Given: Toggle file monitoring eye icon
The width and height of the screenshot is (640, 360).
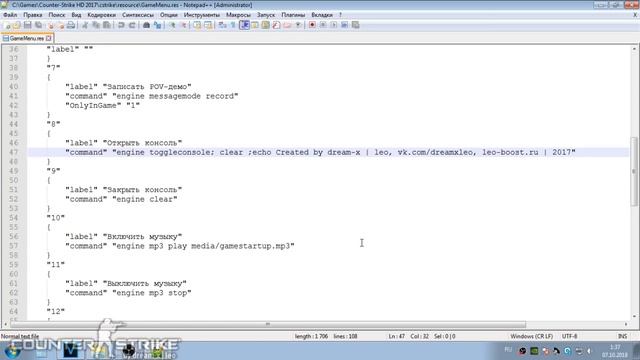Looking at the screenshot, I should [298, 25].
